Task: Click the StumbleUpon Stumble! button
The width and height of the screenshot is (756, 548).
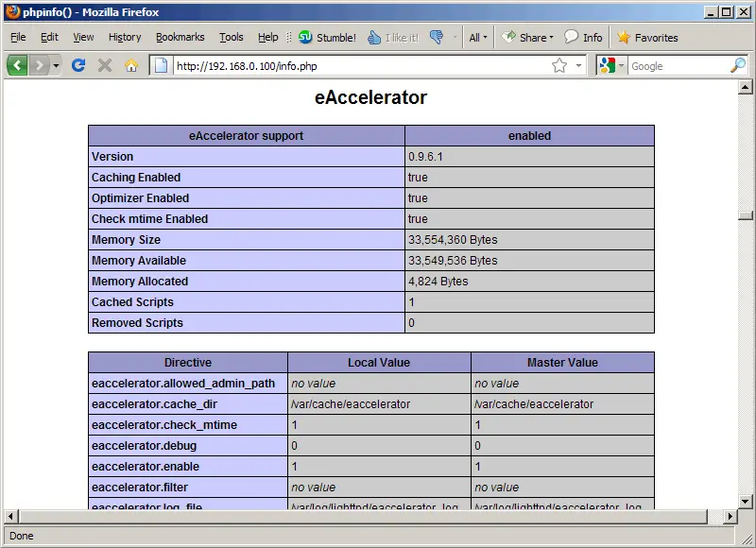Action: pyautogui.click(x=327, y=38)
